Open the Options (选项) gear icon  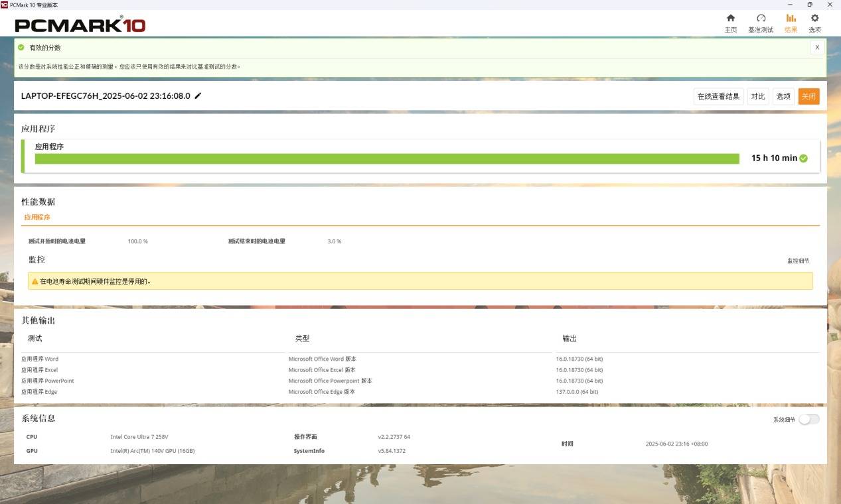(814, 19)
